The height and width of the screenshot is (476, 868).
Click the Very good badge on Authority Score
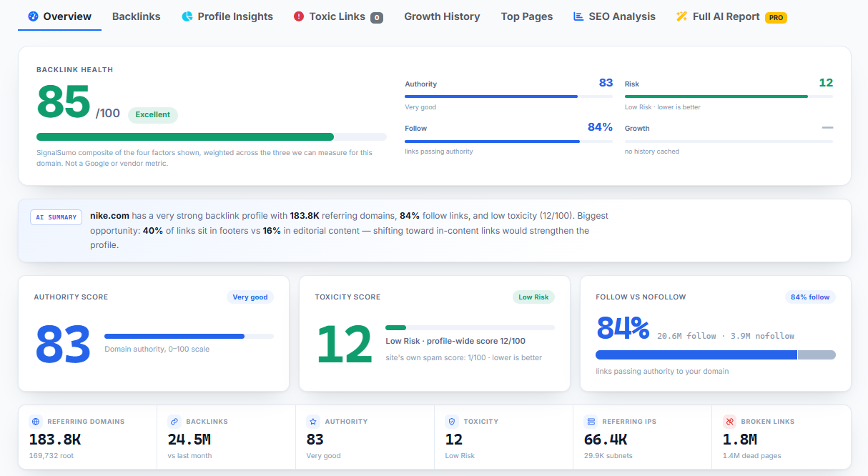(250, 297)
